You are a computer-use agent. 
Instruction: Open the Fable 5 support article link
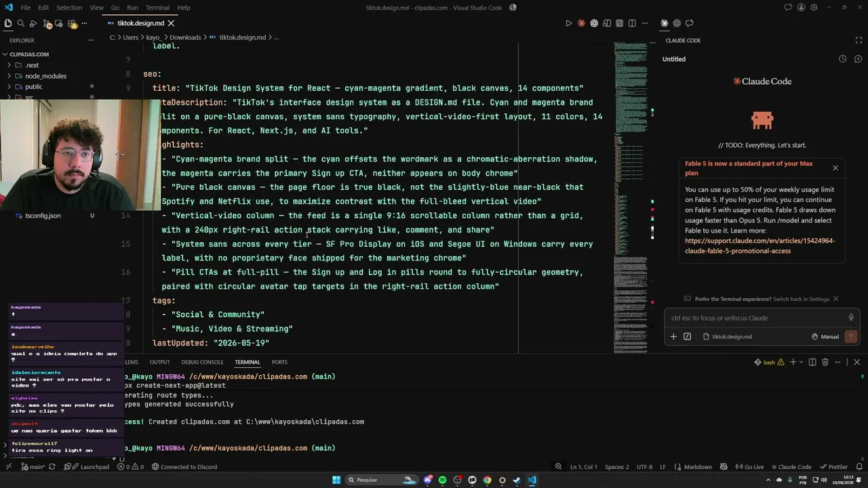click(759, 245)
